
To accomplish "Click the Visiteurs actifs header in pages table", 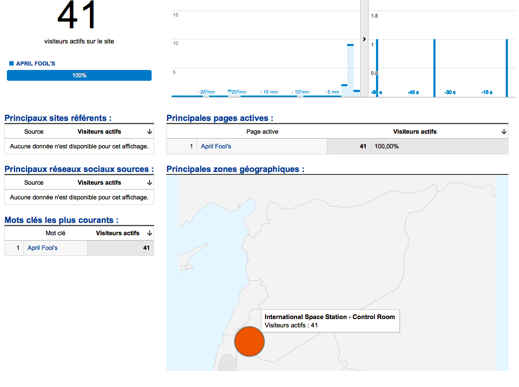I will pos(415,132).
